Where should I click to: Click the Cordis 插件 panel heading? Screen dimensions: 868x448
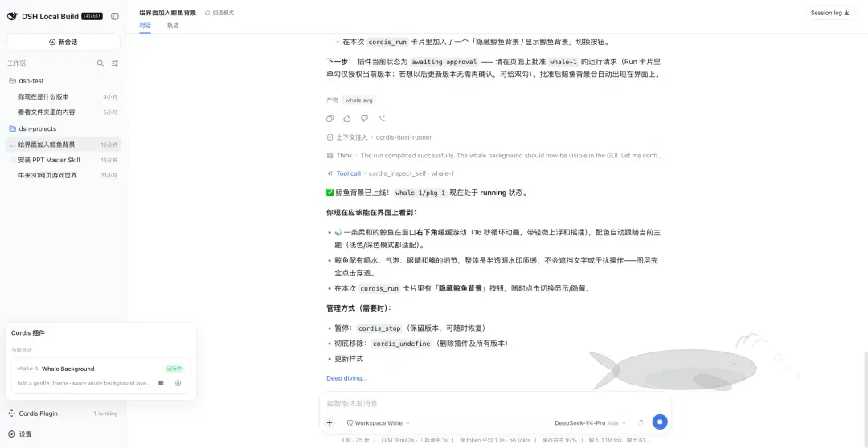pyautogui.click(x=28, y=333)
